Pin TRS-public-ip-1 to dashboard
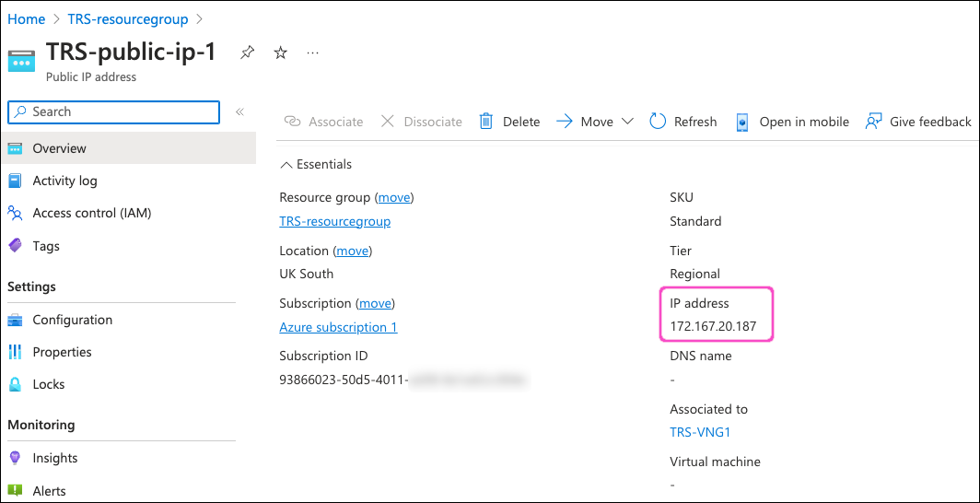This screenshot has height=503, width=980. (x=247, y=53)
